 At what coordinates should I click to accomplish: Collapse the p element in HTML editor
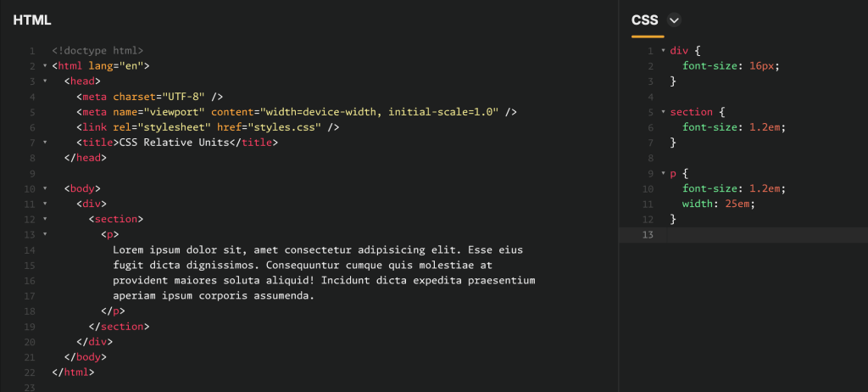(44, 234)
